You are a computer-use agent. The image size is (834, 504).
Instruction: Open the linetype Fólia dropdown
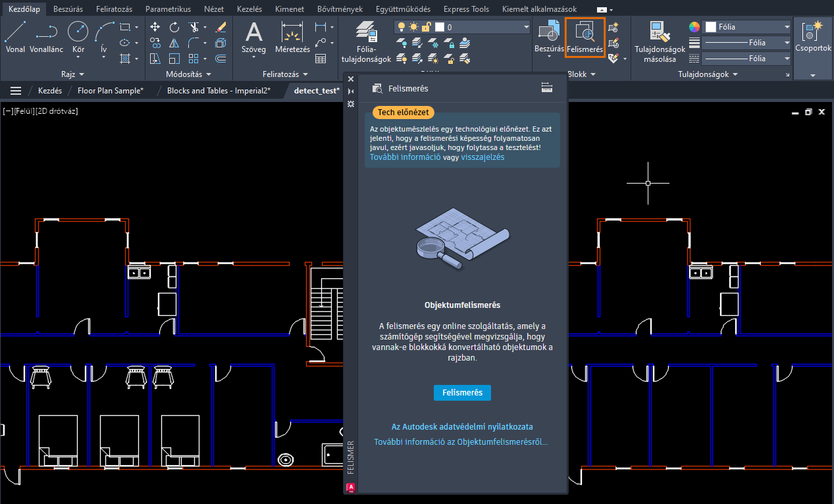746,59
